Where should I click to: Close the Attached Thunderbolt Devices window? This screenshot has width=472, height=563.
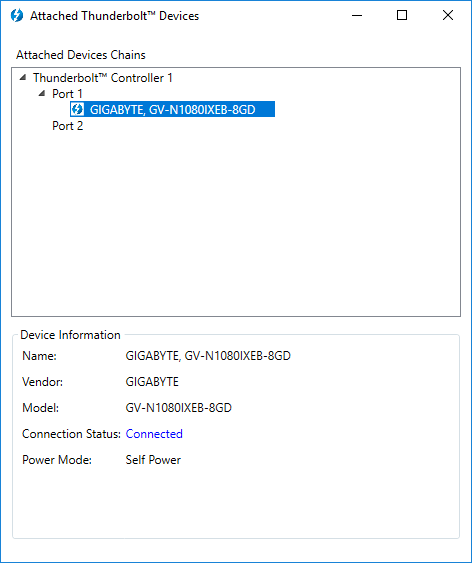pyautogui.click(x=448, y=15)
